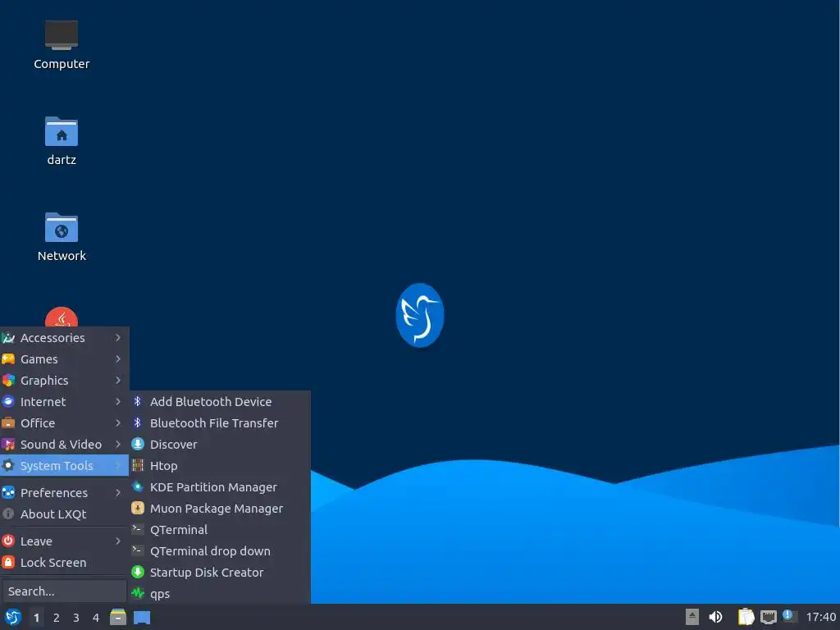
Task: Click the terminal icon beside QTerminal
Action: [x=138, y=529]
